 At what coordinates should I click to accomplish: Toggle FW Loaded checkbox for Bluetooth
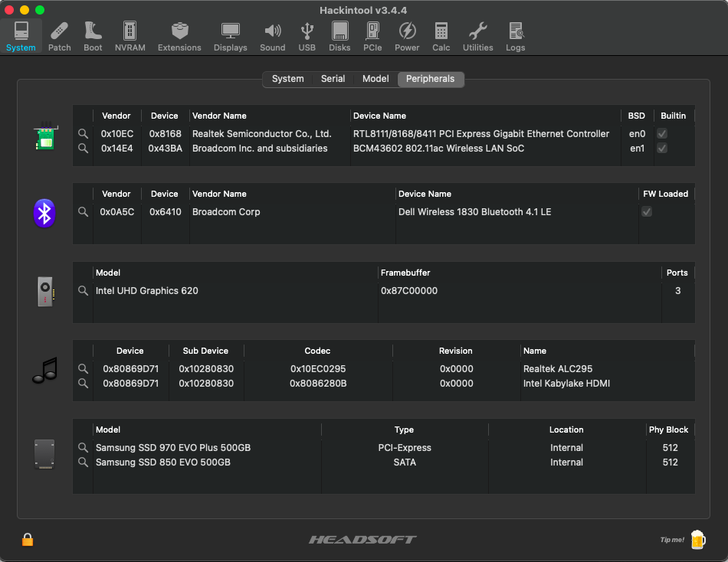(x=647, y=211)
